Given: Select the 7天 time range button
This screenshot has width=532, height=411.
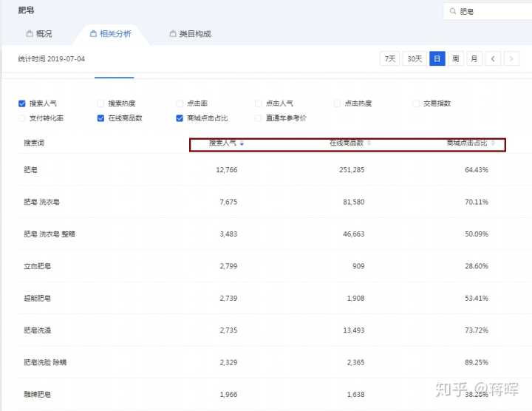Looking at the screenshot, I should coord(389,58).
